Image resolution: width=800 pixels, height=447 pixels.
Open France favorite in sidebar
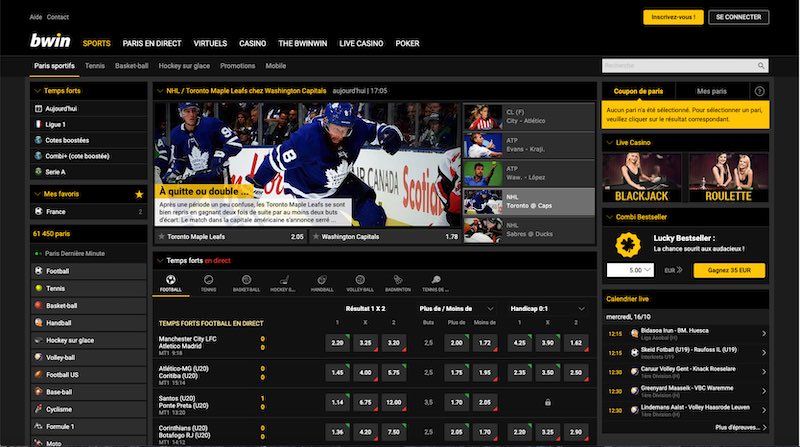[x=89, y=212]
